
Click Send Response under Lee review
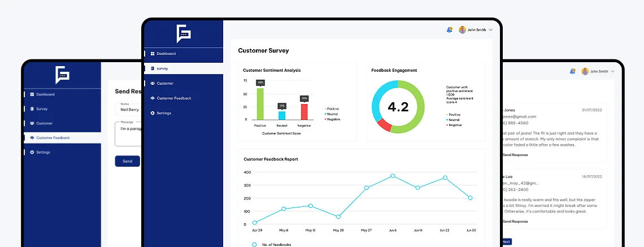point(515,222)
